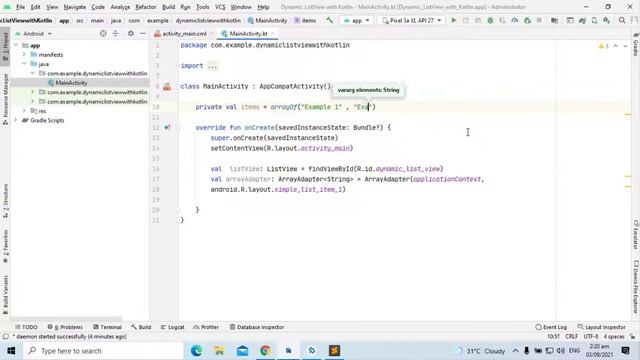Click the Collapse All icon in Project panel

[x=116, y=33]
